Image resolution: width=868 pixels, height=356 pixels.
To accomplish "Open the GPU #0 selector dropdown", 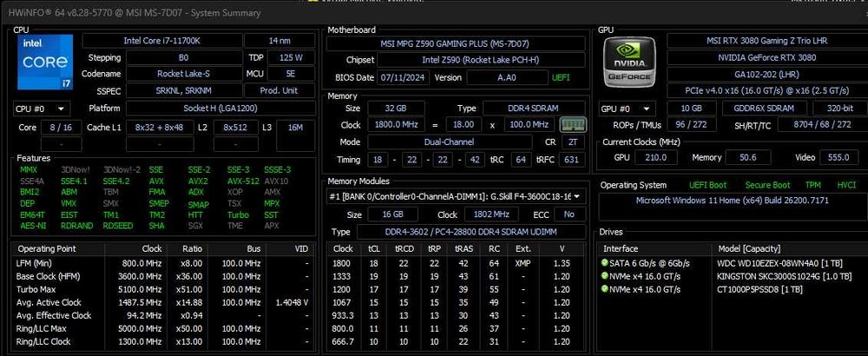I will (x=627, y=109).
